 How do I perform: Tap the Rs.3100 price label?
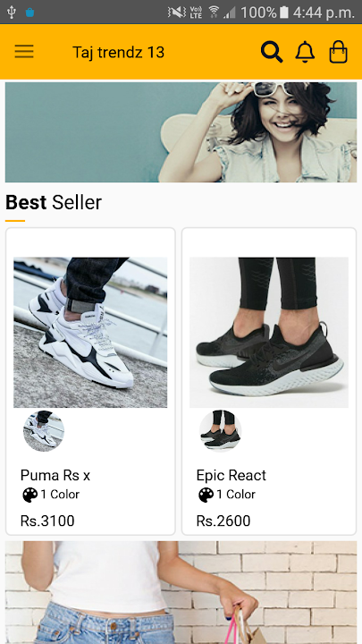tap(47, 521)
